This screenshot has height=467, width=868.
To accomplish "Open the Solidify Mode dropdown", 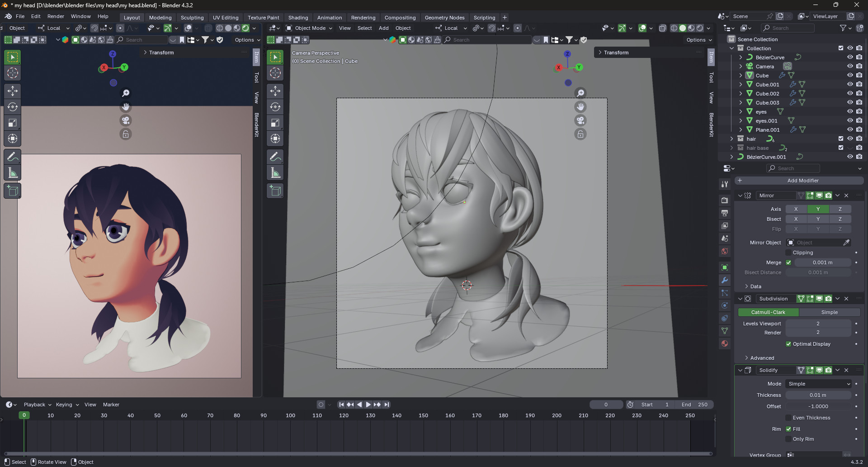I will [x=819, y=384].
